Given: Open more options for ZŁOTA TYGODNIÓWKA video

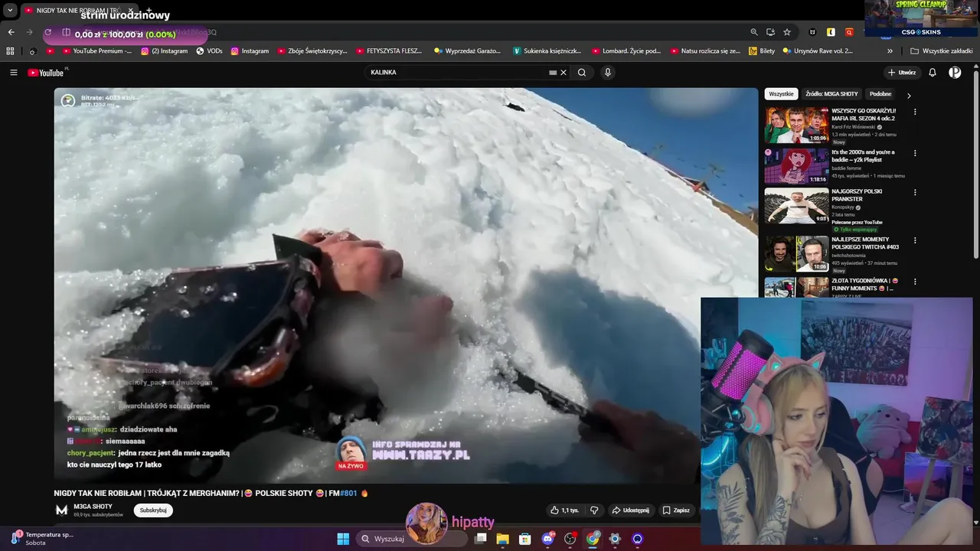Looking at the screenshot, I should coord(915,282).
